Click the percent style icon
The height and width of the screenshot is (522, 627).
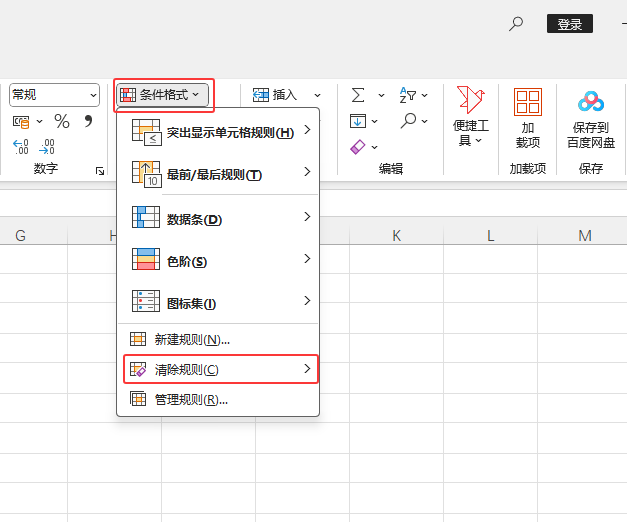[x=62, y=121]
